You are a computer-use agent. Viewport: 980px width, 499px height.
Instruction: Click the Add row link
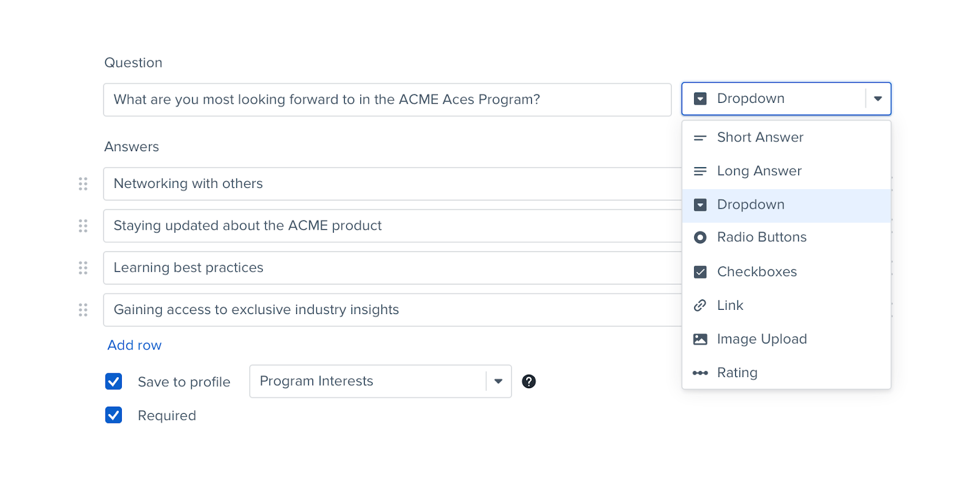click(135, 345)
